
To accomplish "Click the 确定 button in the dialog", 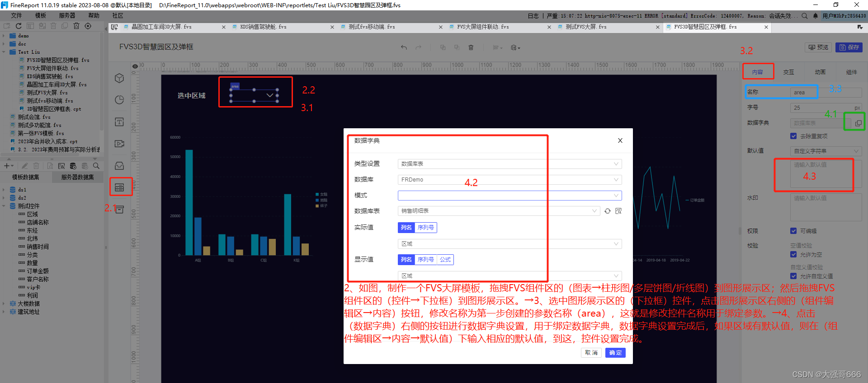I will point(615,353).
